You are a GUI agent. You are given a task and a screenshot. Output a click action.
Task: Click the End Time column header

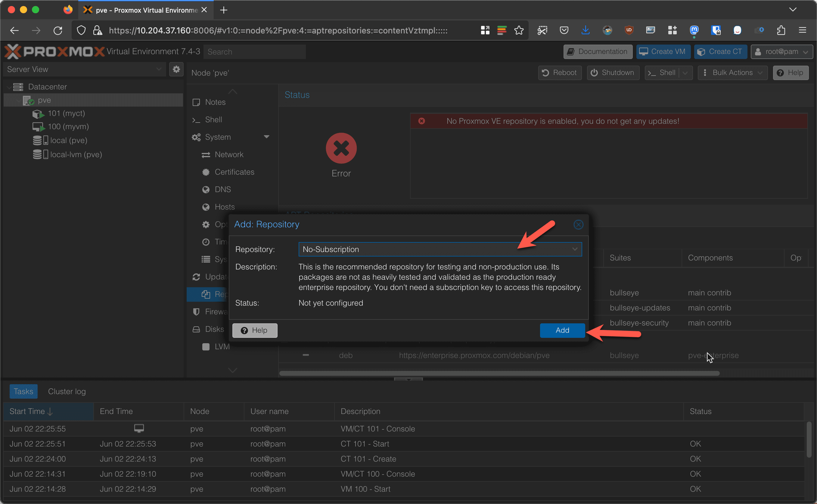(138, 411)
